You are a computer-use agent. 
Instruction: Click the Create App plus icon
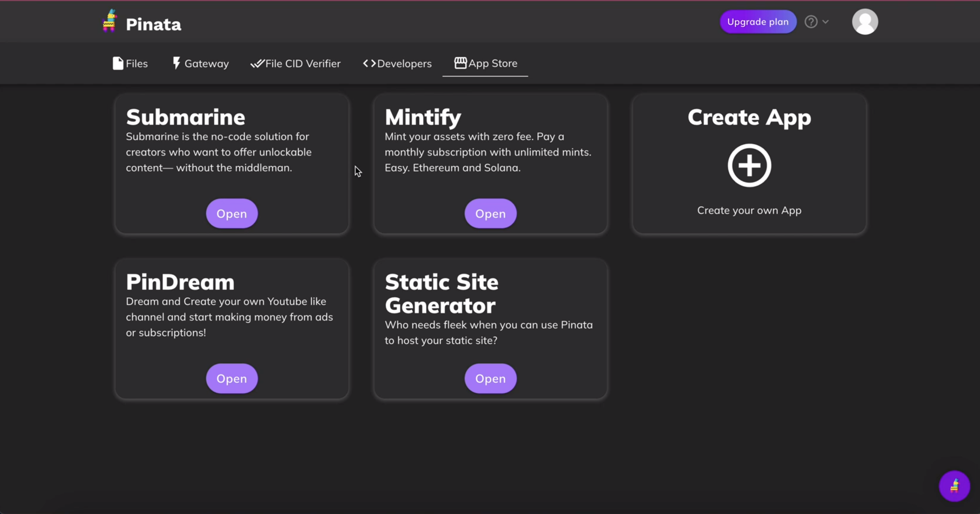point(749,165)
